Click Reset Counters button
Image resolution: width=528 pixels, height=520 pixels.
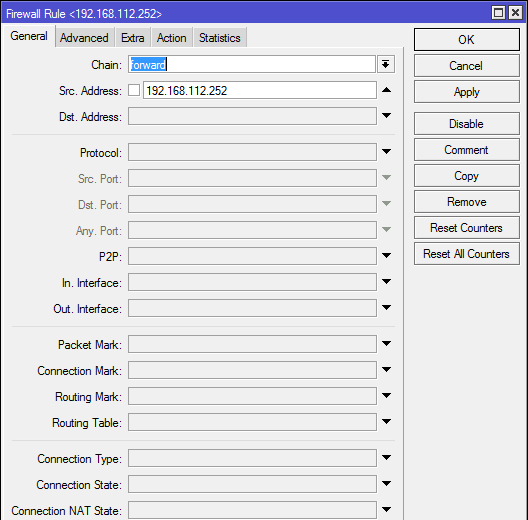pos(466,228)
